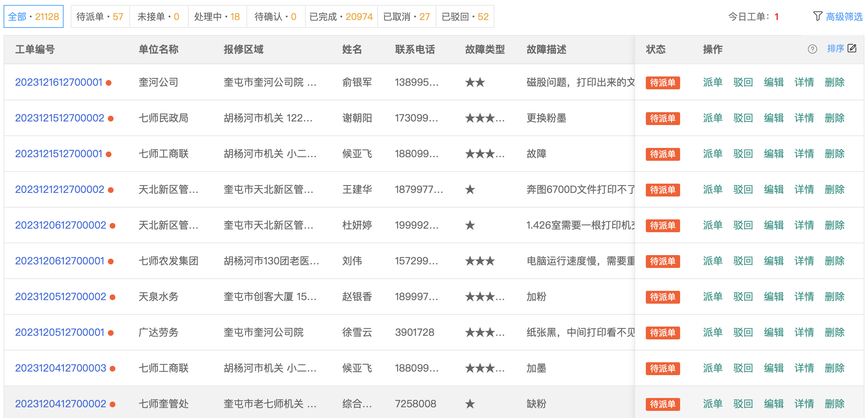View the 已驳回 · 52 tab
868x418 pixels.
(x=465, y=16)
